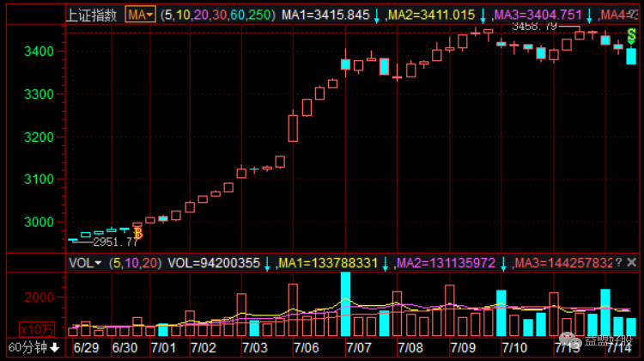Viewport: 644px width, 361px height.
Task: Click the arrow after VOL=94200355
Action: [x=266, y=262]
